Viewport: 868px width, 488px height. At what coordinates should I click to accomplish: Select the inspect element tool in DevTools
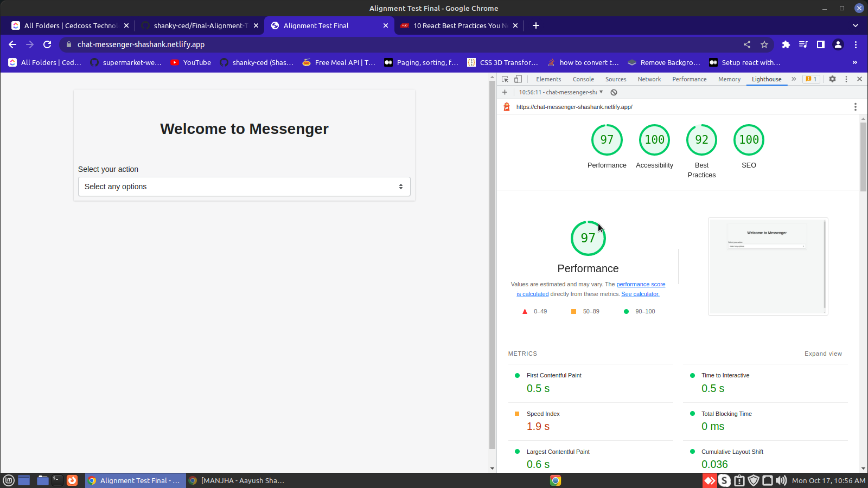coord(505,79)
